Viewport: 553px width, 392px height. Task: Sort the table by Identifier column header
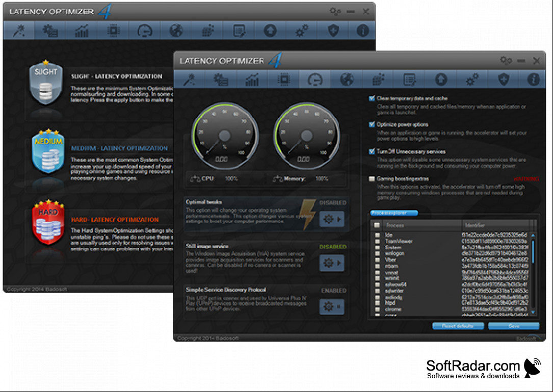click(x=495, y=225)
